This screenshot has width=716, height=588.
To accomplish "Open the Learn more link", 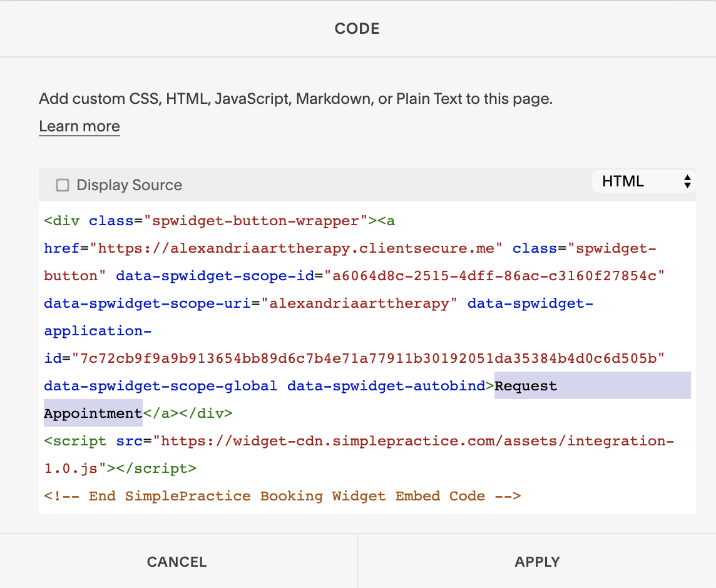I will coord(79,126).
